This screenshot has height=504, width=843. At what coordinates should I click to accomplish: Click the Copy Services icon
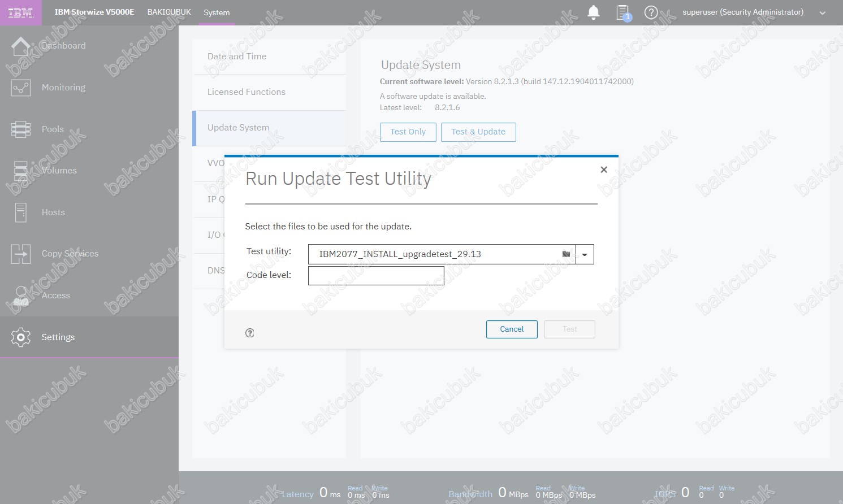pos(21,254)
